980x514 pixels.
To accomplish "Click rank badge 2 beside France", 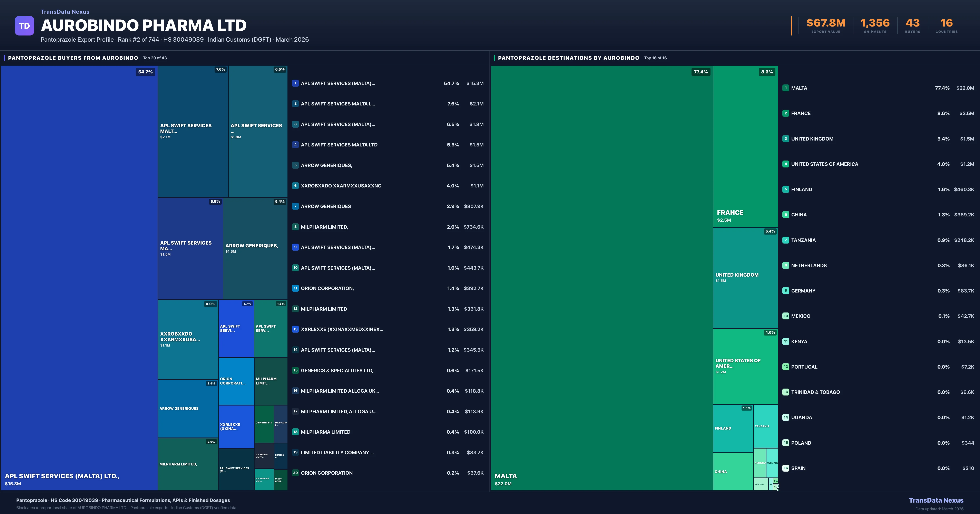I will coord(786,113).
